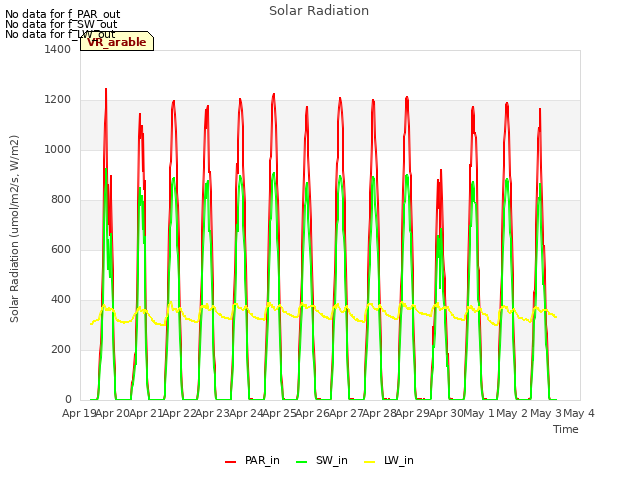Click the 0 y-axis tick label
The height and width of the screenshot is (480, 640).
(68, 400)
